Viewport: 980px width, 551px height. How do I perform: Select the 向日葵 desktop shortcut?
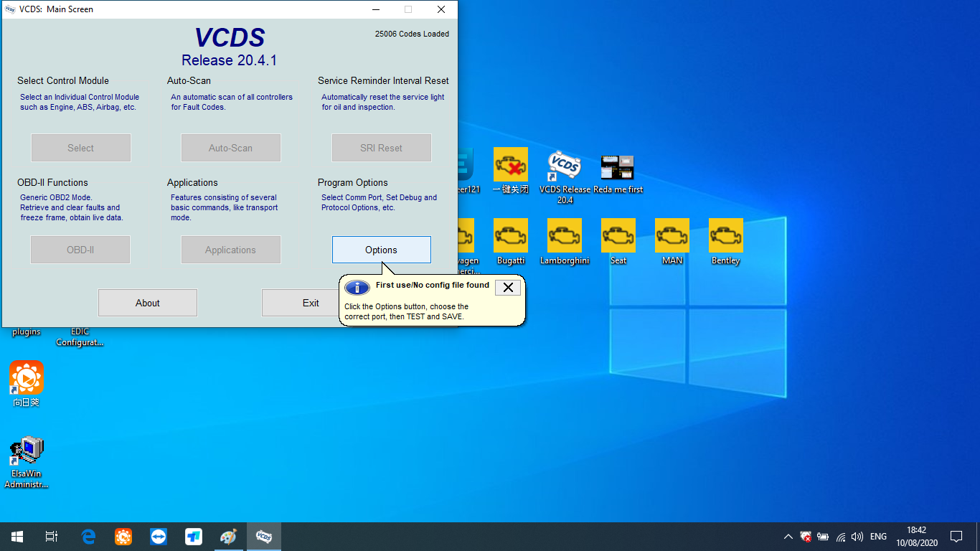27,384
